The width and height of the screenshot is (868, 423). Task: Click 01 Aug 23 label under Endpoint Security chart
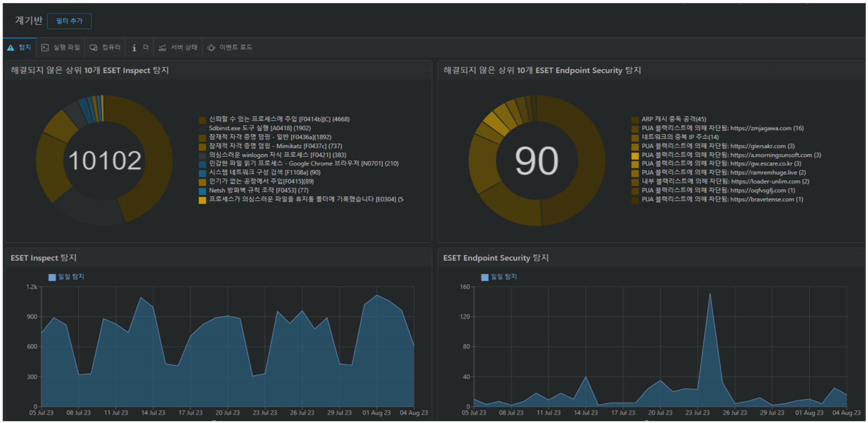click(x=810, y=413)
